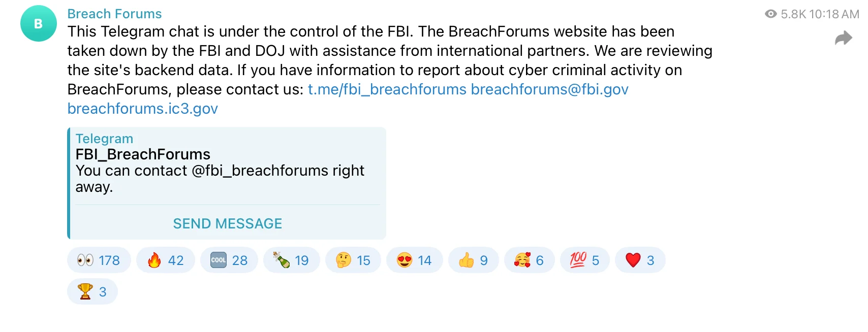
Task: Click the Breach Forums channel name
Action: [x=114, y=14]
